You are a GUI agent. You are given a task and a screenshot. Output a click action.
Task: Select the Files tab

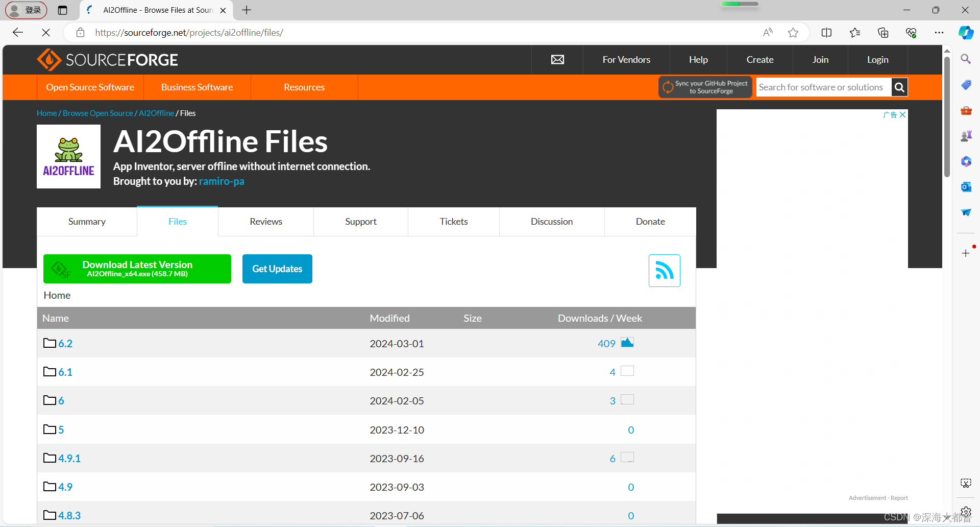point(178,222)
